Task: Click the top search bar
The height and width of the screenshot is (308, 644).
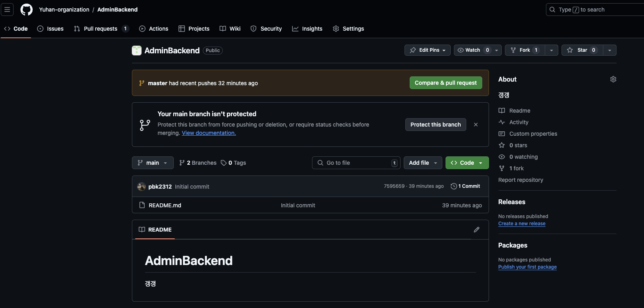Action: coord(595,10)
